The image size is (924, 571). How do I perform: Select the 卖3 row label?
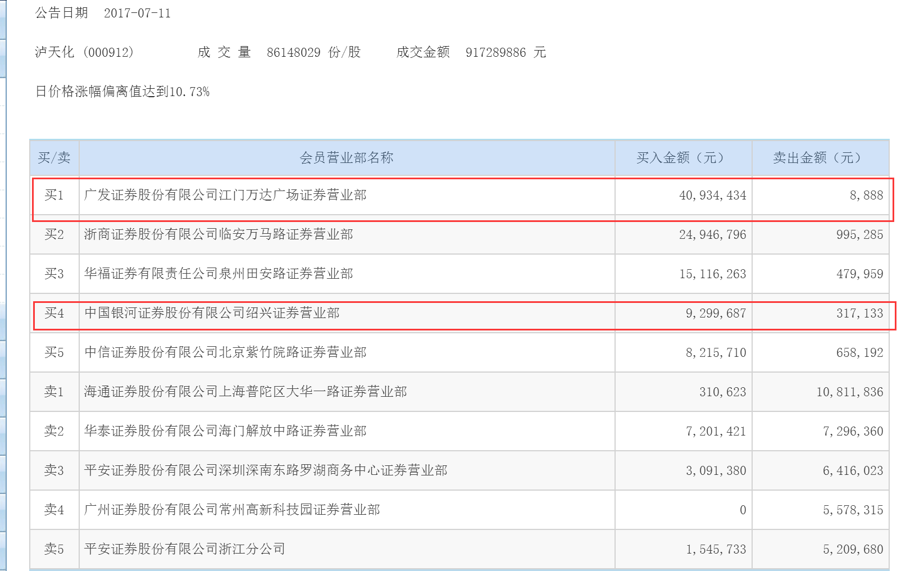point(54,470)
